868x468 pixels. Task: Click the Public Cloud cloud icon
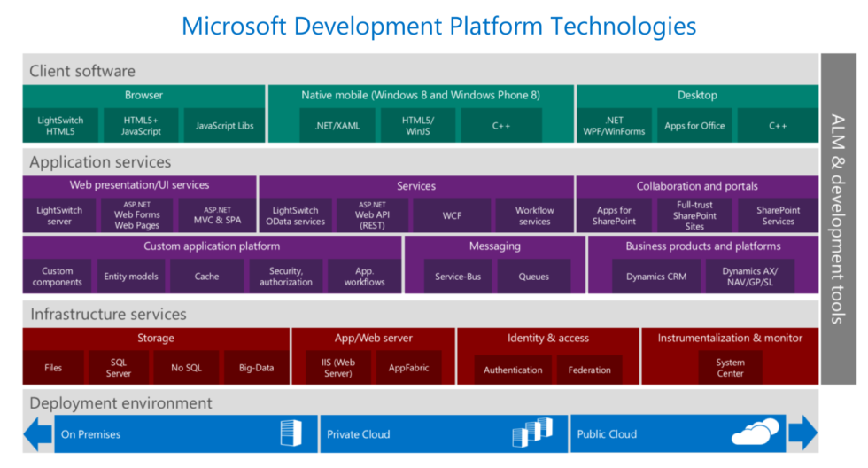755,433
